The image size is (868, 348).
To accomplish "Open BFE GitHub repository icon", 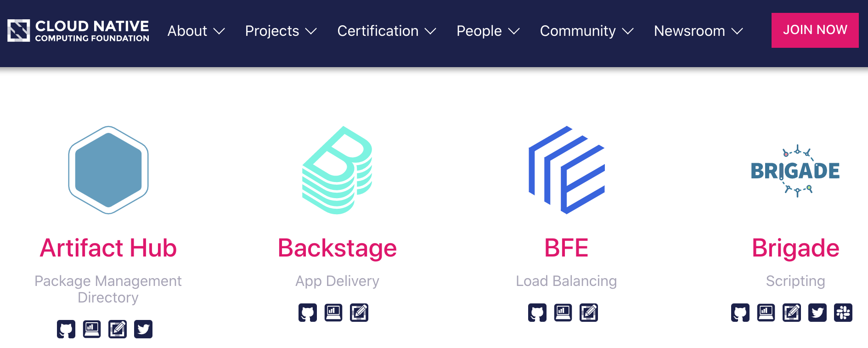I will (x=537, y=313).
